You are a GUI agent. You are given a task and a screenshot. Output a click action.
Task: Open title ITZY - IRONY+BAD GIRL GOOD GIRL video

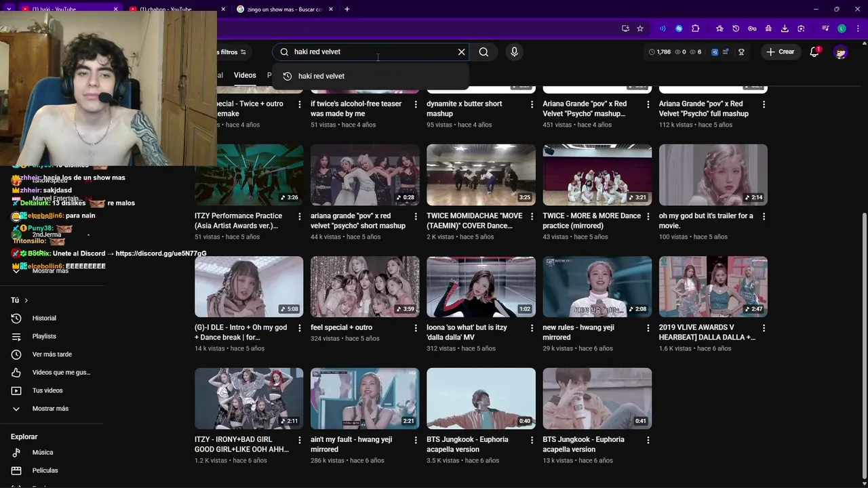click(x=241, y=445)
